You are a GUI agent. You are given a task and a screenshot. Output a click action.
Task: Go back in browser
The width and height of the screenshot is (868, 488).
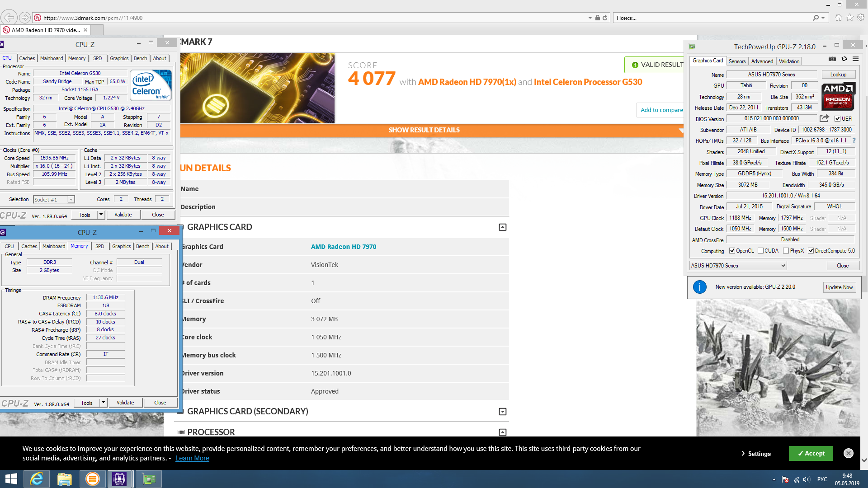(x=9, y=18)
